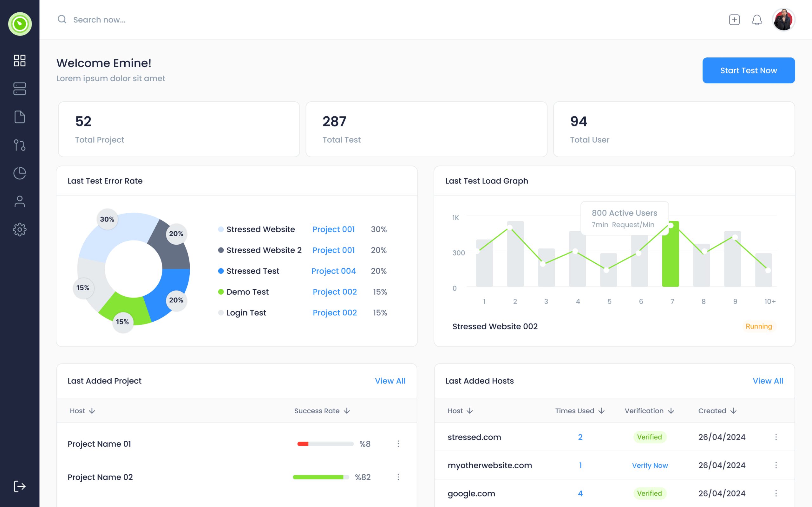The image size is (812, 507).
Task: Open the three-dot menu for stressed.com
Action: tap(776, 437)
